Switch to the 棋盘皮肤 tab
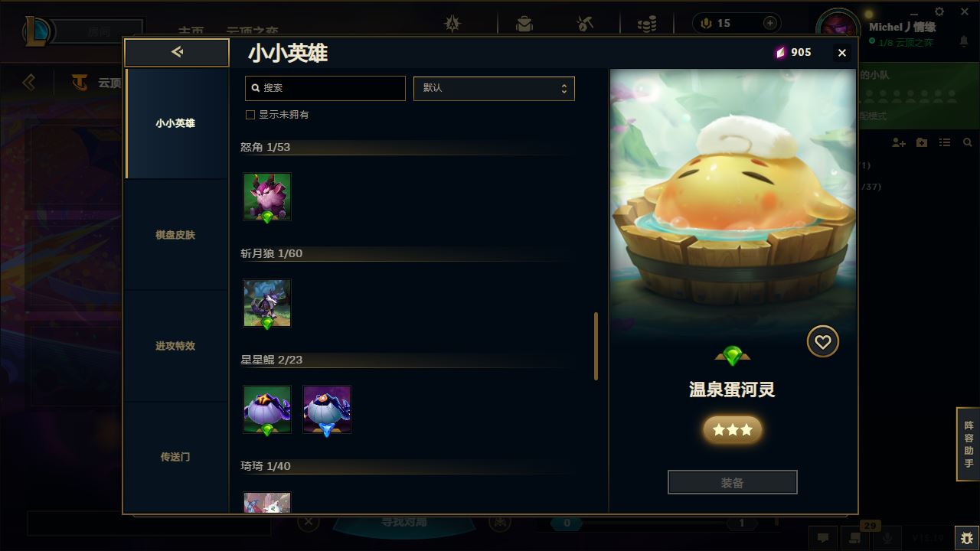This screenshot has height=551, width=980. tap(175, 235)
